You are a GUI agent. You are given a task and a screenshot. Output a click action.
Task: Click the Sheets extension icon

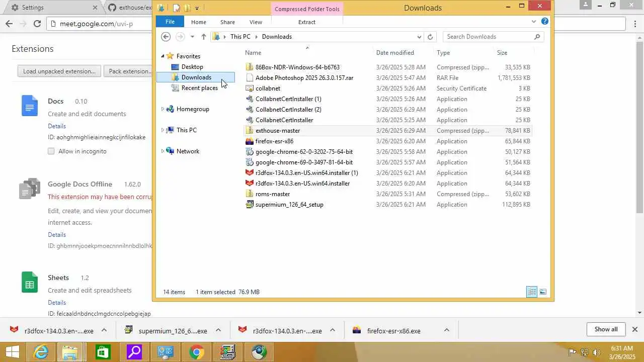(x=30, y=282)
